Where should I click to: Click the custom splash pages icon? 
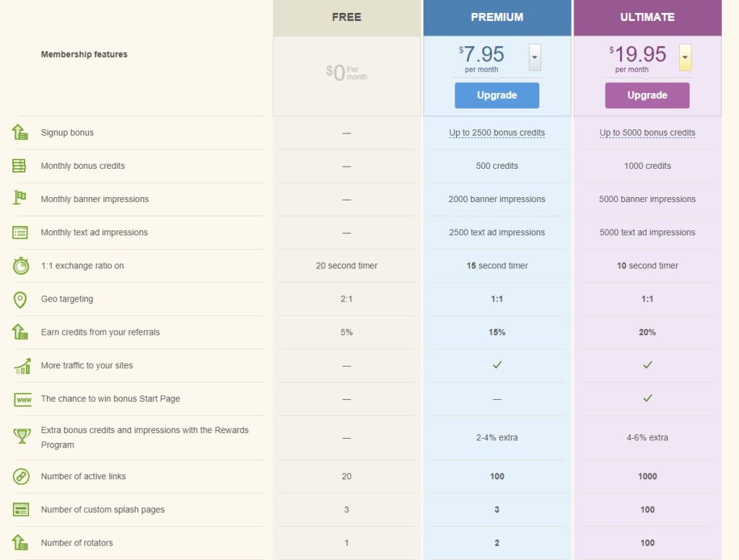(21, 509)
